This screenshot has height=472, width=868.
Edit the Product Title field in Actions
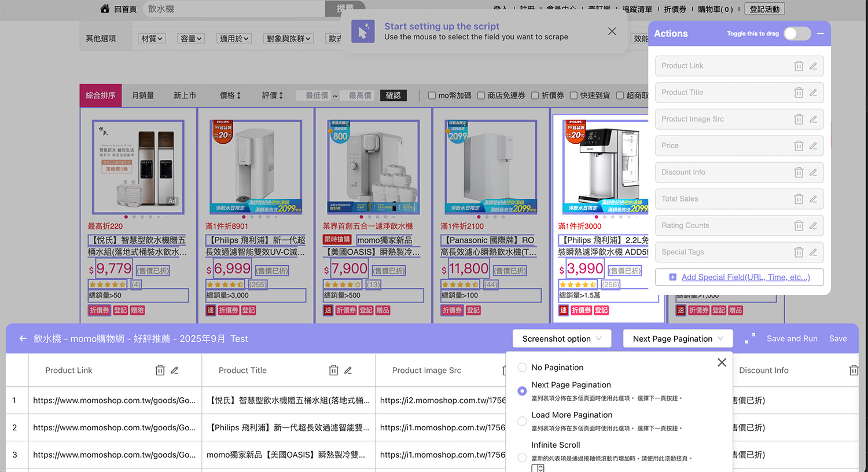(x=813, y=93)
